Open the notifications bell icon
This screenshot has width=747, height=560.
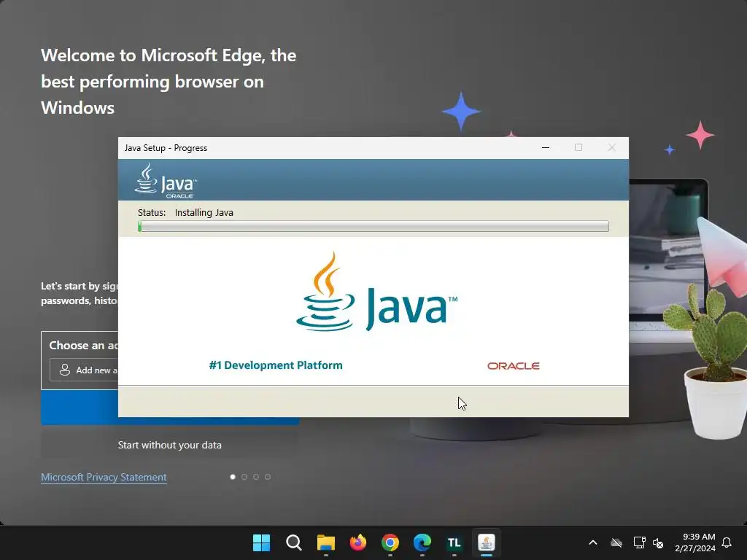click(727, 542)
